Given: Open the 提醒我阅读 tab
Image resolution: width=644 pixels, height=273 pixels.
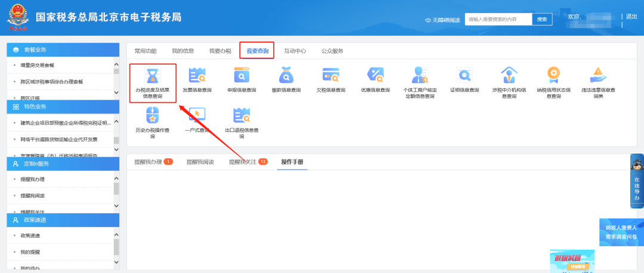Looking at the screenshot, I should 200,162.
